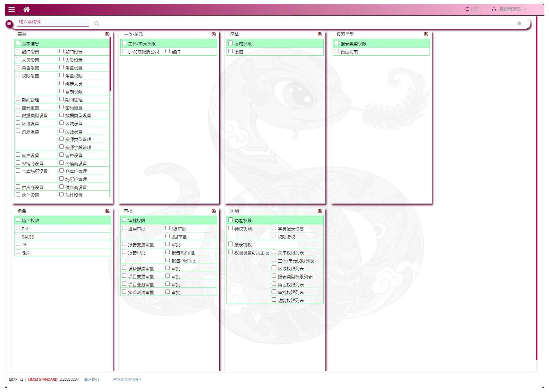Toggle the 报告2级审批 checkbox
The width and height of the screenshot is (549, 392).
pyautogui.click(x=167, y=260)
